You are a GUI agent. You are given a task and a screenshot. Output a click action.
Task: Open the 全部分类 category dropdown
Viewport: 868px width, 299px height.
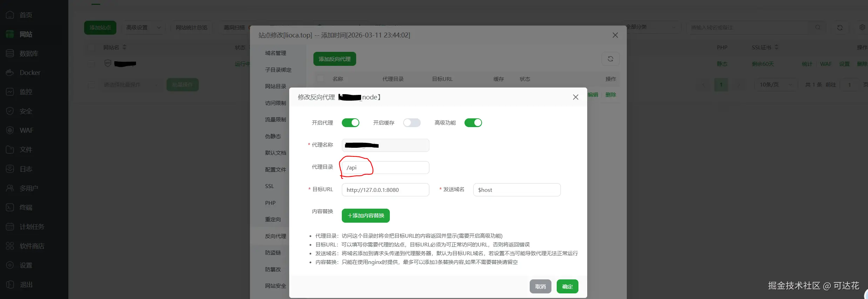(652, 27)
